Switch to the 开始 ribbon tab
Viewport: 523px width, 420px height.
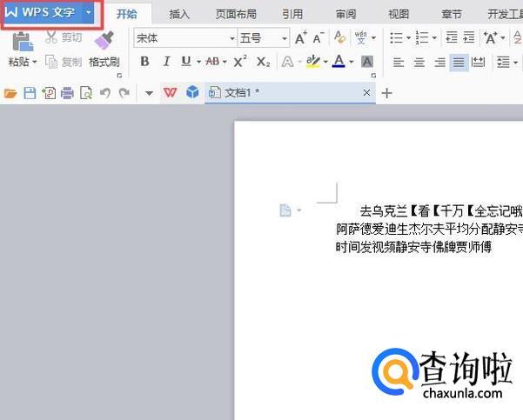(x=127, y=14)
